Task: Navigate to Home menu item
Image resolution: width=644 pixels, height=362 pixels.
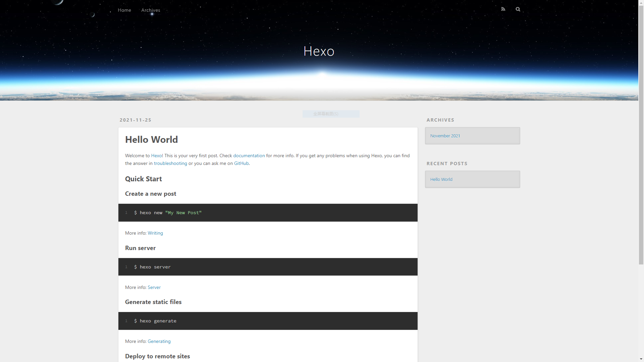Action: (124, 10)
